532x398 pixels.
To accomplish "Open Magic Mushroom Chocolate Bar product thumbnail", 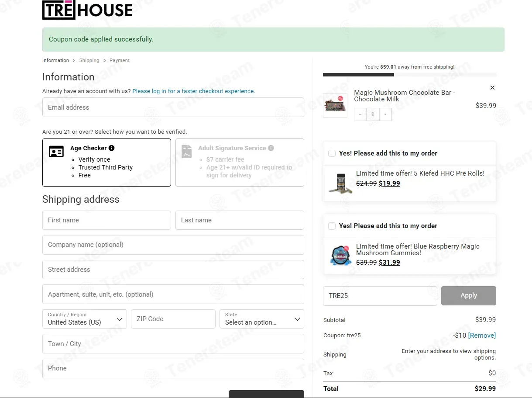I will pos(335,105).
